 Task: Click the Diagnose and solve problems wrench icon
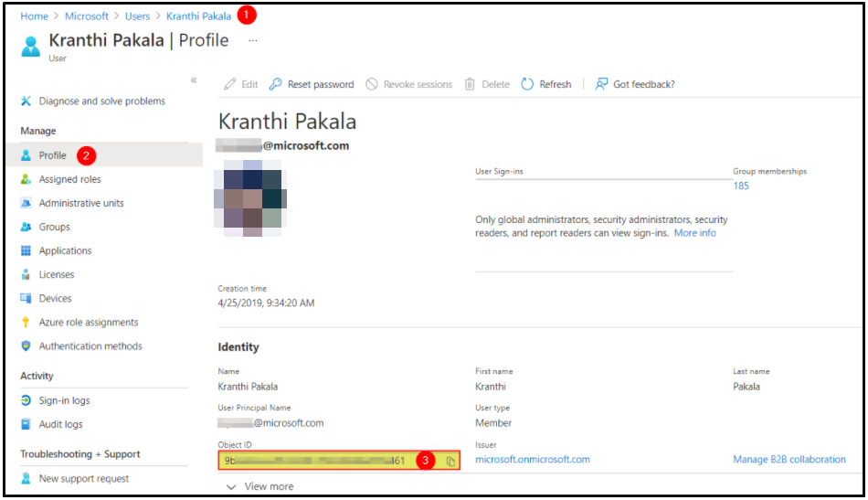(x=26, y=101)
